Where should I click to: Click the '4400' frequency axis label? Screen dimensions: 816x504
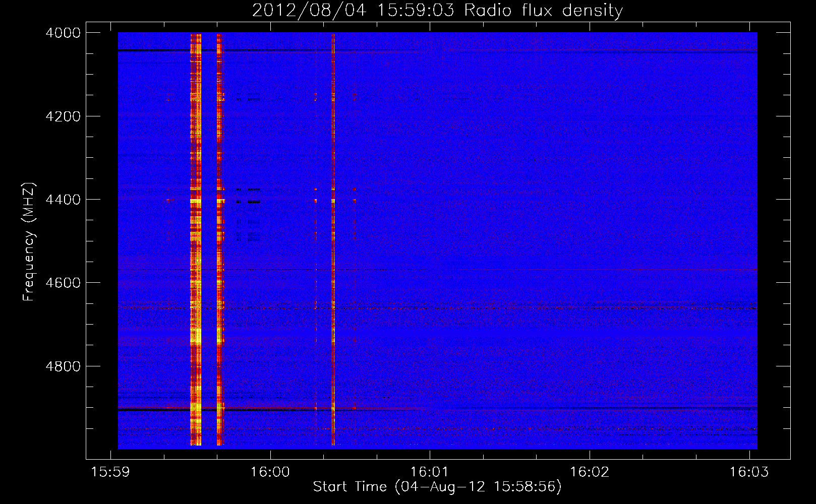(63, 200)
